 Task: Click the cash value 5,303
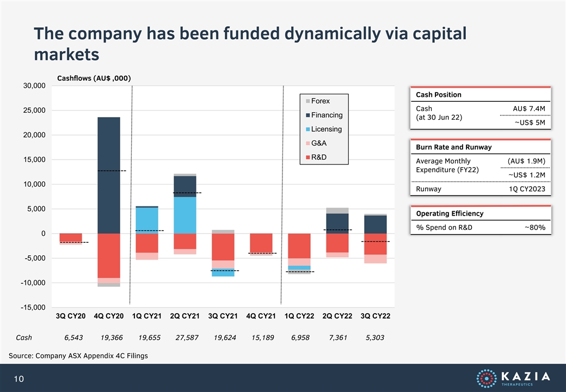click(x=375, y=338)
